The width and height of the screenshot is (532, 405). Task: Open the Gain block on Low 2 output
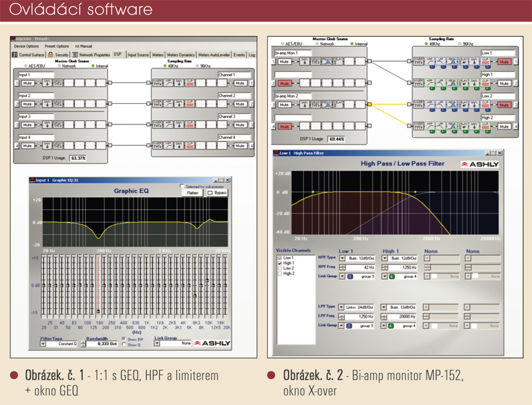(474, 105)
